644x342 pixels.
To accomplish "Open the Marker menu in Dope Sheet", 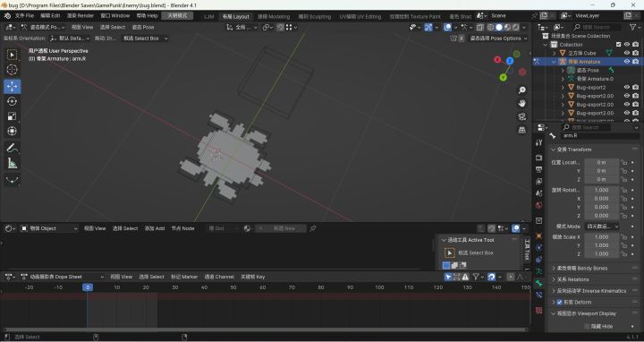I will point(184,277).
